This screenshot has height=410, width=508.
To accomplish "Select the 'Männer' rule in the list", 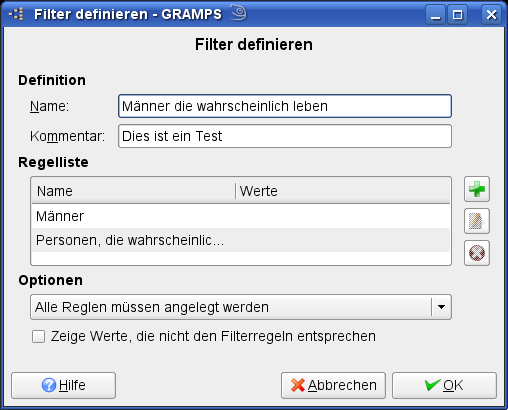I will (x=241, y=216).
